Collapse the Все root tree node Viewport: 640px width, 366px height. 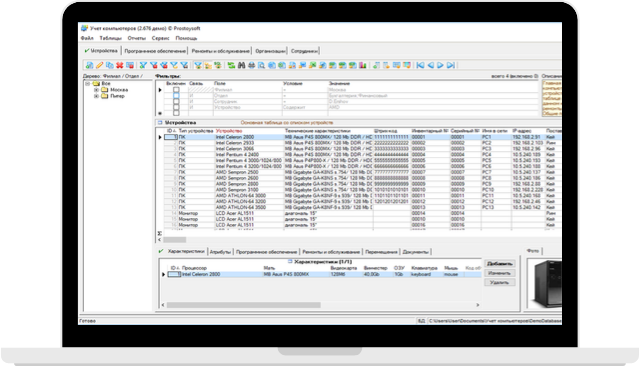[x=87, y=83]
